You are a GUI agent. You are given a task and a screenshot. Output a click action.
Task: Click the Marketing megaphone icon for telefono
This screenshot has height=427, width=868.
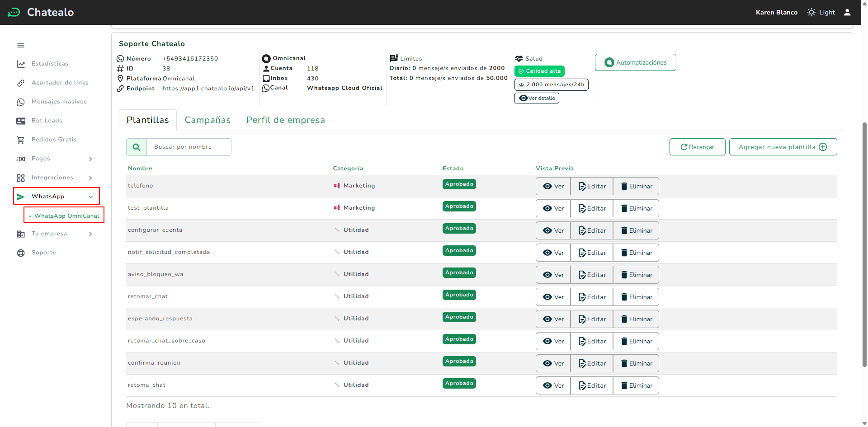[337, 186]
